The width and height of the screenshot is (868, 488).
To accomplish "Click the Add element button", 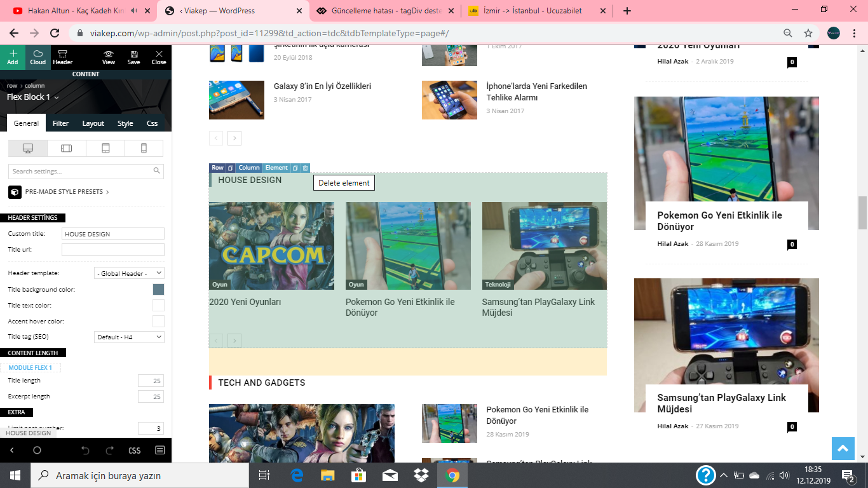I will point(13,57).
